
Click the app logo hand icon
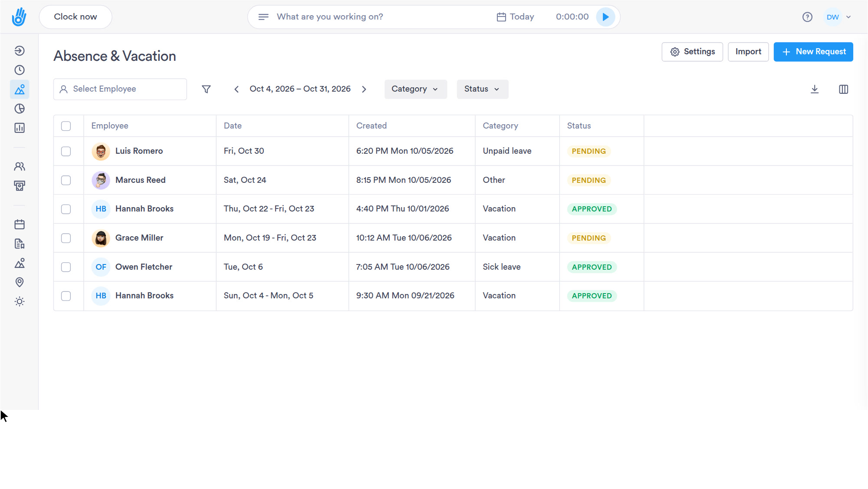[x=19, y=17]
